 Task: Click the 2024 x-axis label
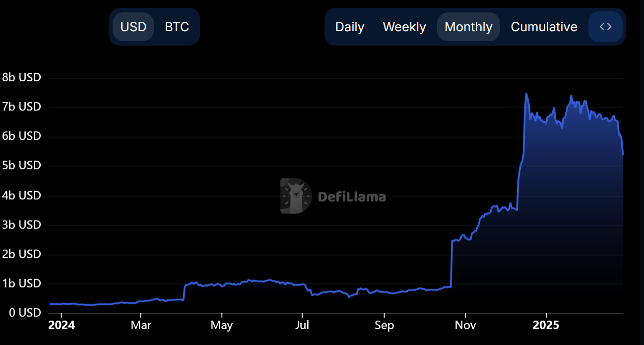tap(62, 326)
